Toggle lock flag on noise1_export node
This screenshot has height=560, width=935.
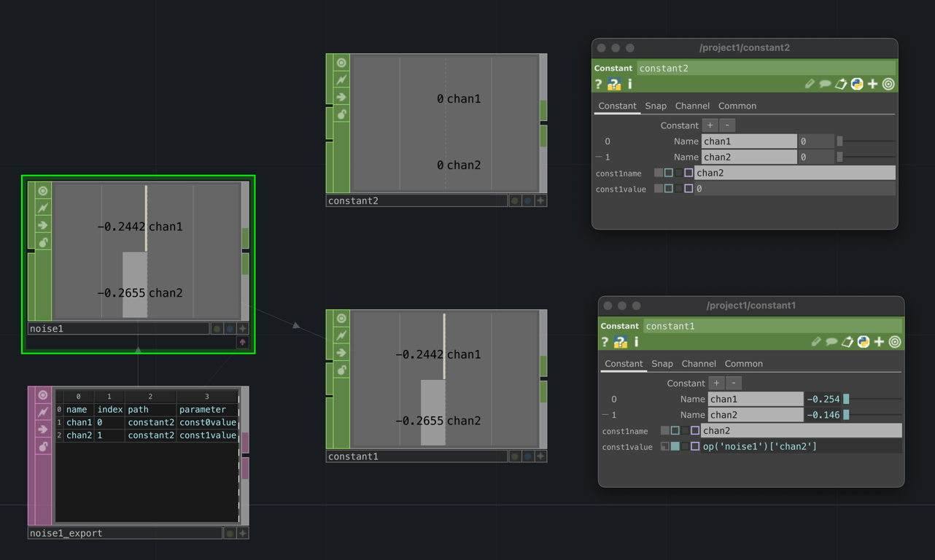43,446
